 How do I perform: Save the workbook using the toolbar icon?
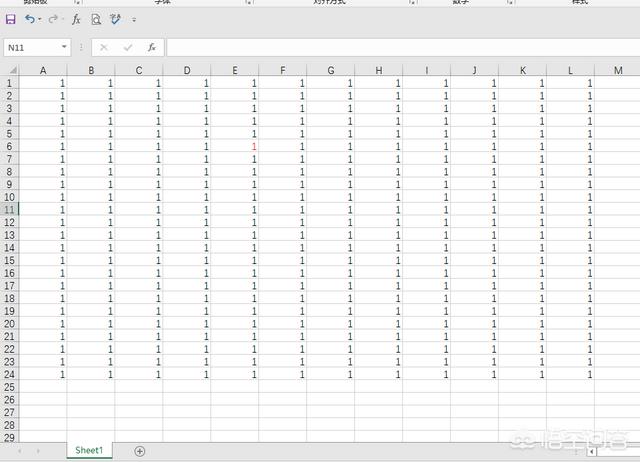point(11,19)
